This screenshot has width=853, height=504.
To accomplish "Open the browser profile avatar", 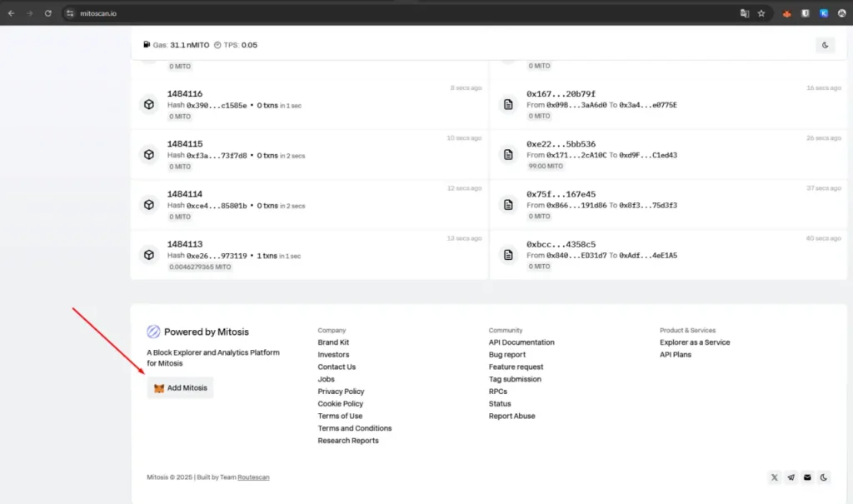I will (841, 13).
